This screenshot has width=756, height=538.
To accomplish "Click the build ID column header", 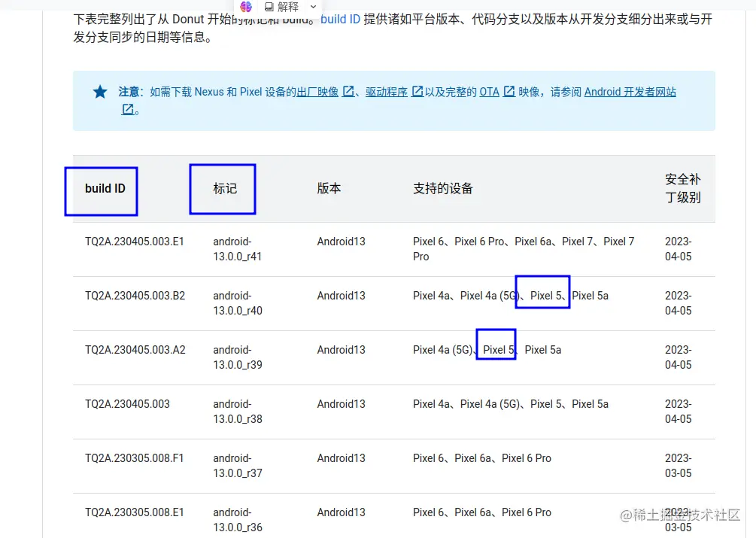I will [105, 189].
